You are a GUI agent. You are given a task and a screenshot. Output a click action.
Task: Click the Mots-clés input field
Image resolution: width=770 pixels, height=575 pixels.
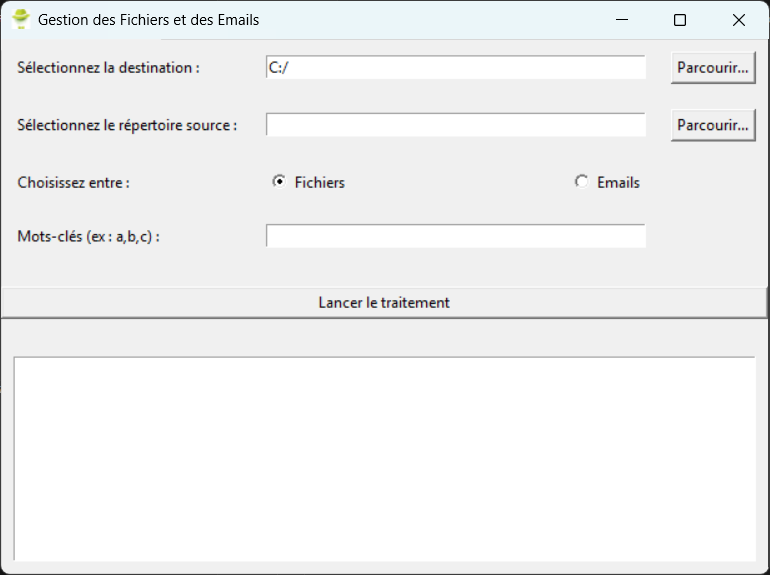(456, 236)
